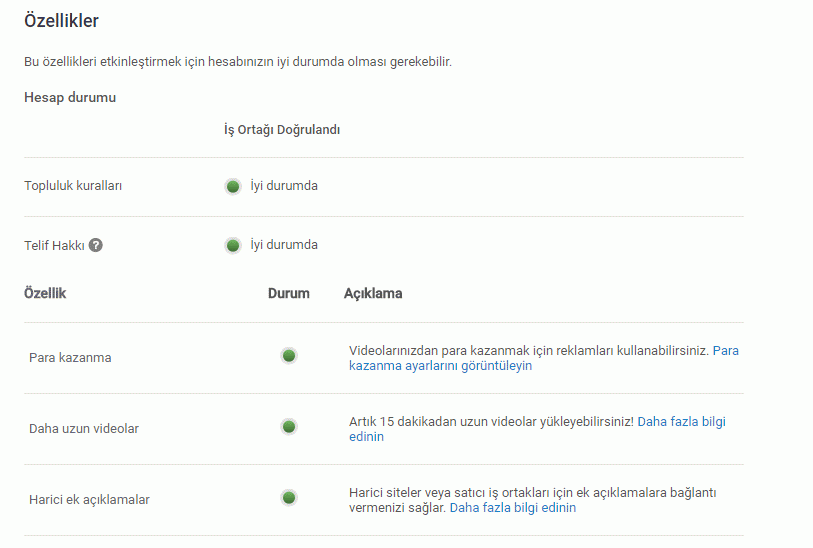Open the Para kazanma ayarlarını görüntüleyin link
Image resolution: width=813 pixels, height=548 pixels.
(544, 358)
